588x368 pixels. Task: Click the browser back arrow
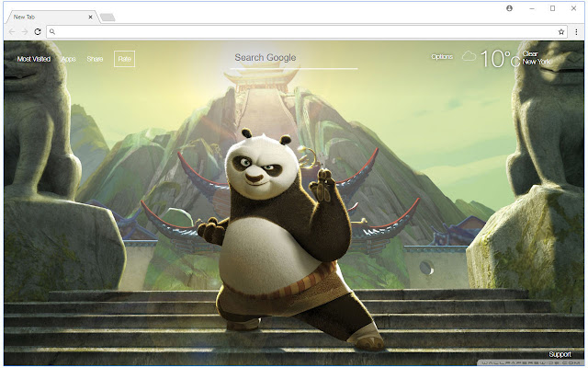tap(12, 32)
